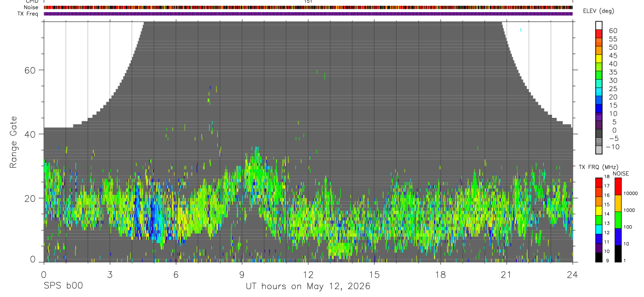This screenshot has height=297, width=644.
Task: Click the 21 UT hour tick label
Action: point(506,274)
